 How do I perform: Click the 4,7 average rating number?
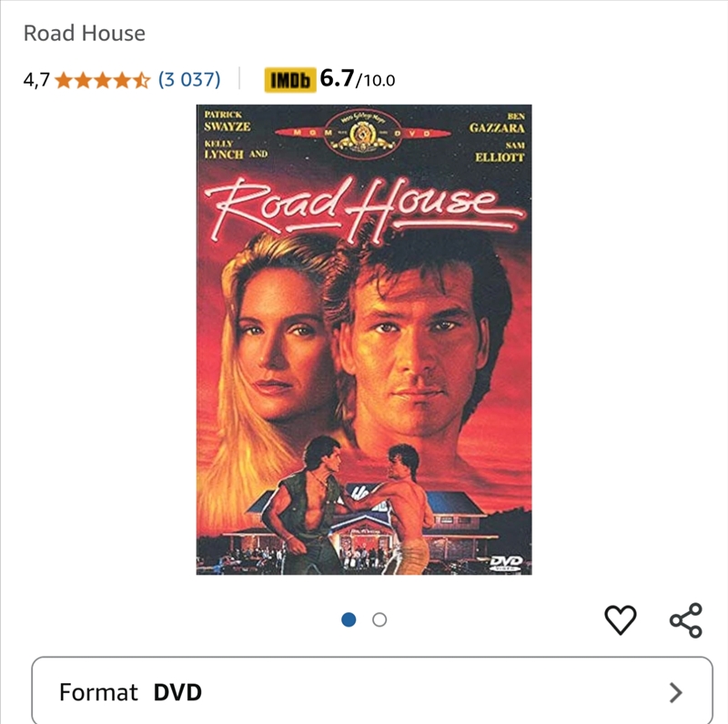point(36,80)
